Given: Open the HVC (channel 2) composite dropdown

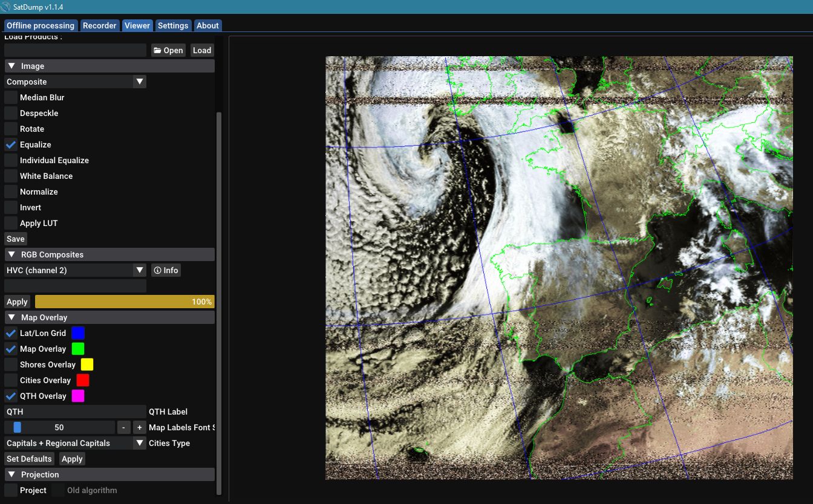Looking at the screenshot, I should click(x=75, y=270).
